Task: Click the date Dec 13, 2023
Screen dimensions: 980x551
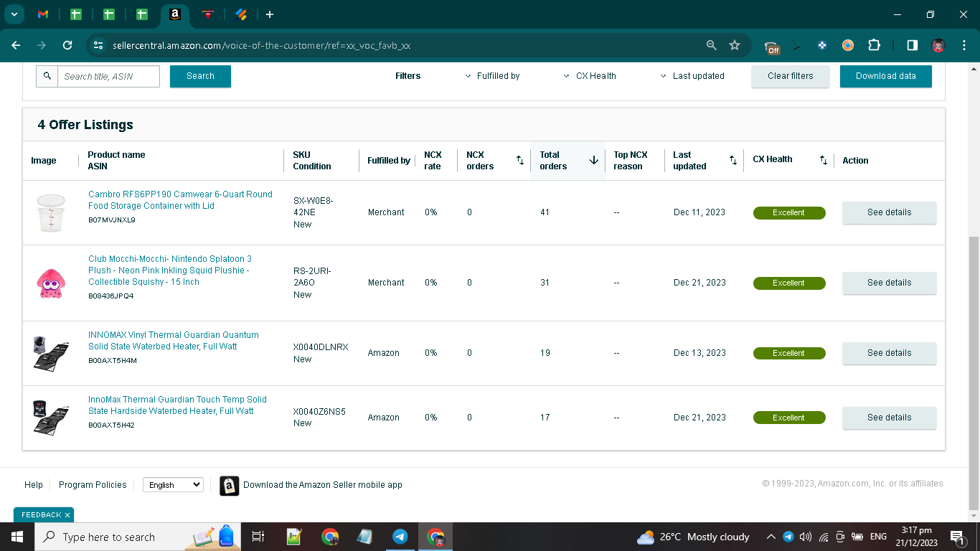Action: pyautogui.click(x=699, y=353)
